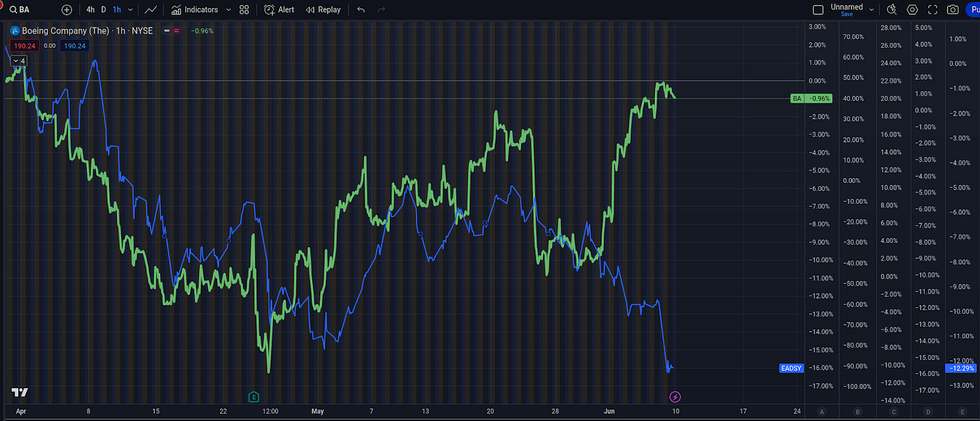
Task: Take a chart snapshot with camera icon
Action: click(x=952, y=9)
